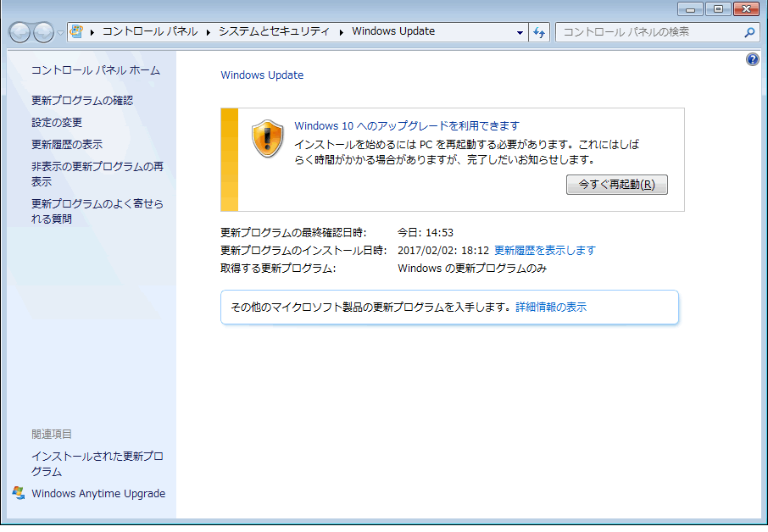Click the Windows Update page title
Screen dimensions: 768x532
[x=262, y=75]
